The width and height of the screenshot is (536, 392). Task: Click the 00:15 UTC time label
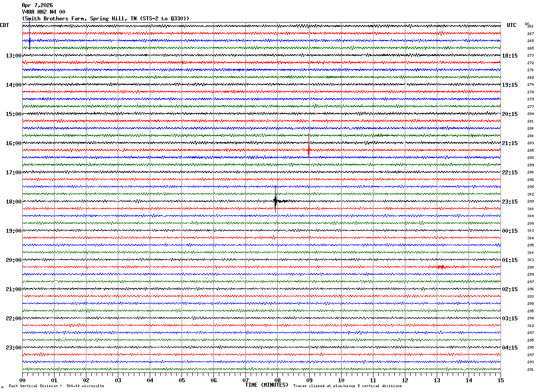(510, 231)
